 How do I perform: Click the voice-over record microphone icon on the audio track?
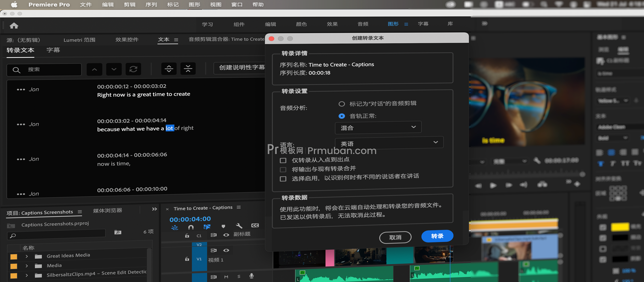click(251, 276)
